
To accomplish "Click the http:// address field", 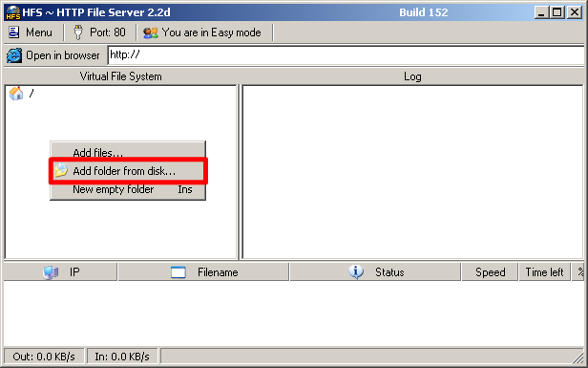I will point(346,55).
